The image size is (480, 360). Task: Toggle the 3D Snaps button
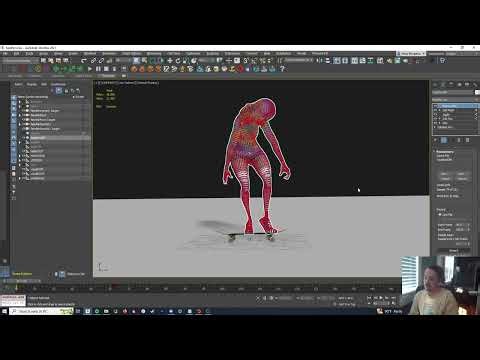point(245,60)
